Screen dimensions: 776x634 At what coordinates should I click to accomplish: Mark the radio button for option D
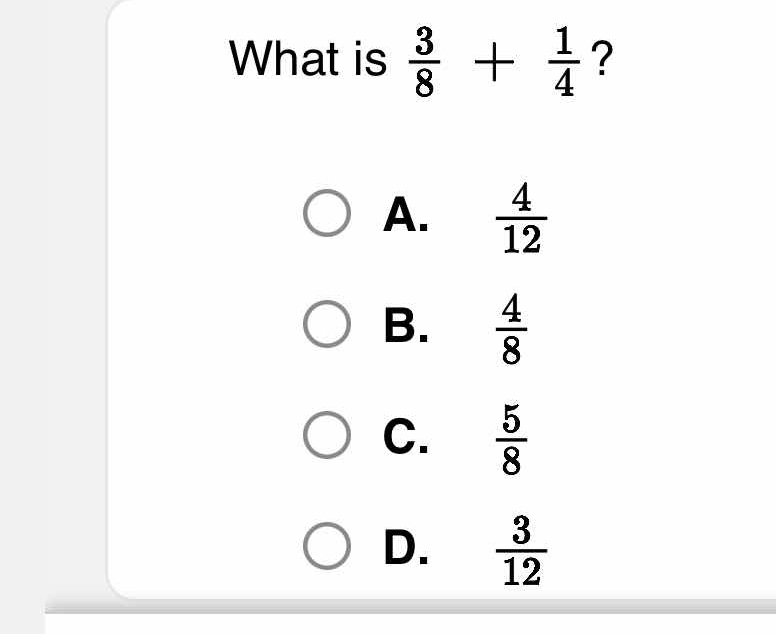point(327,545)
